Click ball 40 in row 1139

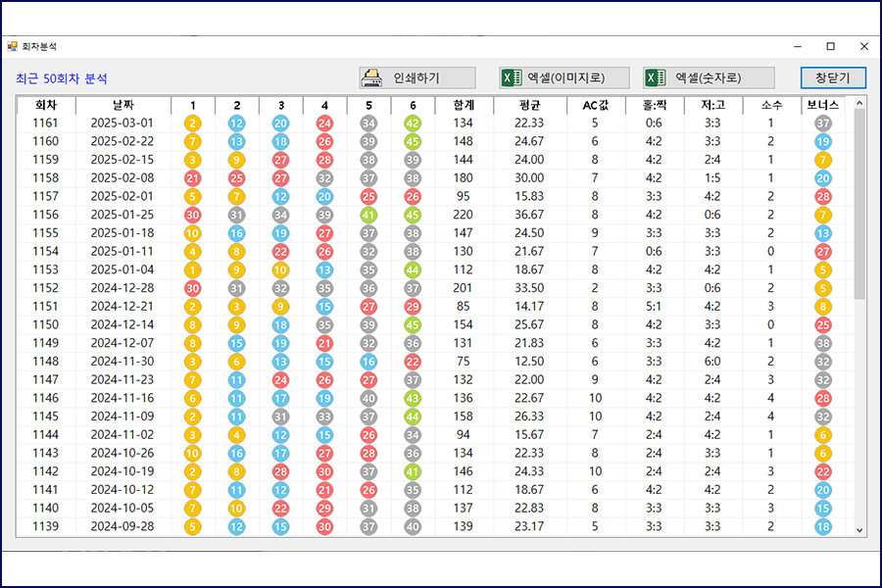click(413, 526)
